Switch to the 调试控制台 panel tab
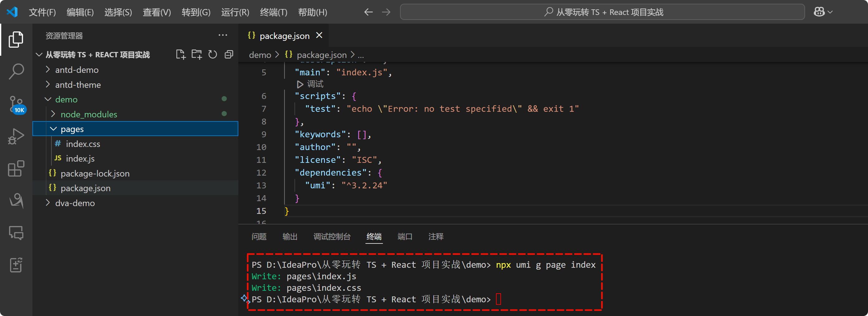Screen dimensions: 868x316 point(332,237)
